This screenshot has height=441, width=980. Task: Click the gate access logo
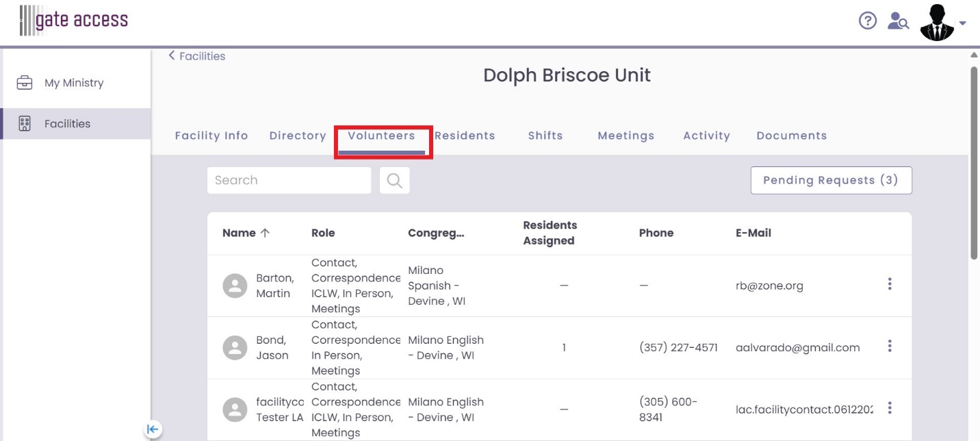pyautogui.click(x=74, y=21)
